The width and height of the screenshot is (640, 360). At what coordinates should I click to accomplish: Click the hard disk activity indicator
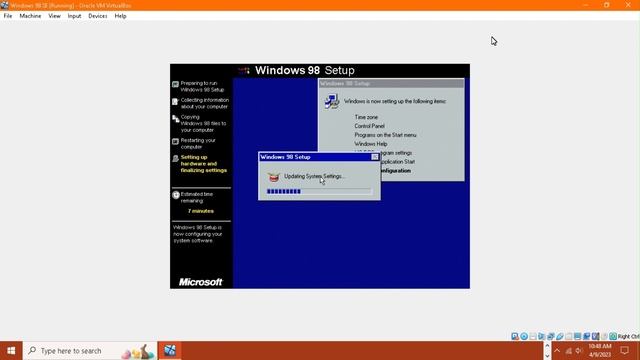(515, 336)
